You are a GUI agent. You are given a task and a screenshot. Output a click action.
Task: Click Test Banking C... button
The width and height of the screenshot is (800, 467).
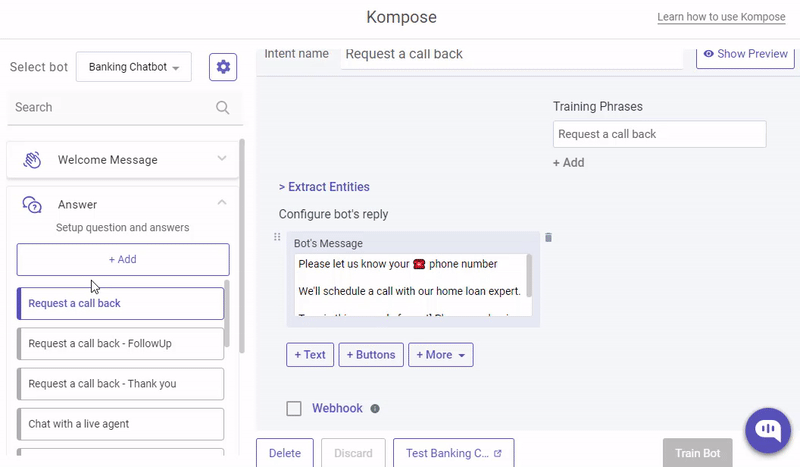454,453
